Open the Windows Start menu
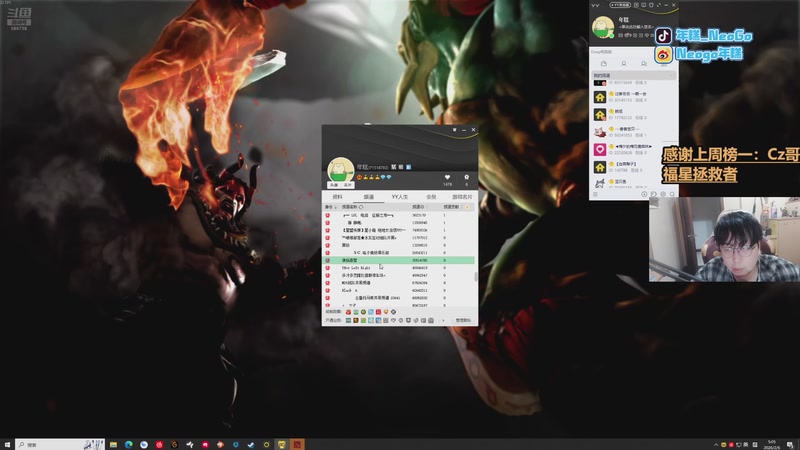The width and height of the screenshot is (800, 450). point(7,445)
